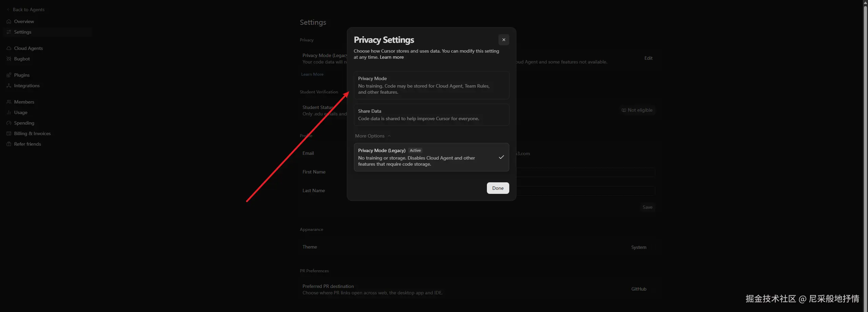
Task: Close the Privacy Settings dialog with X
Action: [504, 40]
